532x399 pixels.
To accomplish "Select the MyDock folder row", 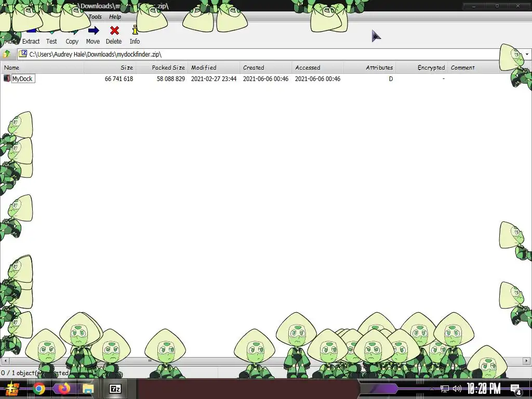I will [266, 79].
